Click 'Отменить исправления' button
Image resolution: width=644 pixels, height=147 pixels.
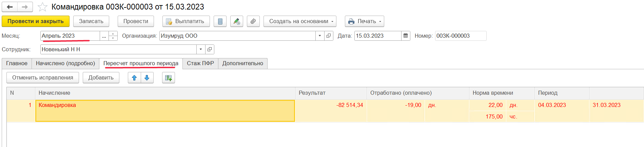[43, 78]
